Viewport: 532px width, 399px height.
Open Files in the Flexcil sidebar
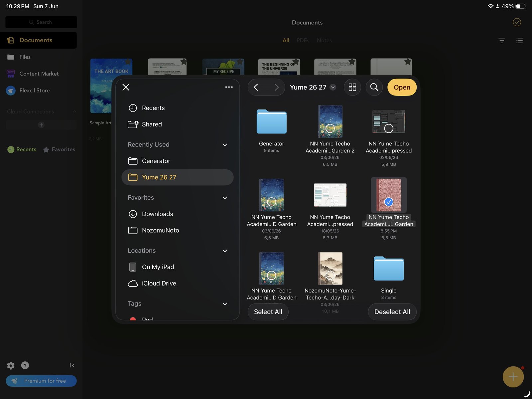click(39, 57)
